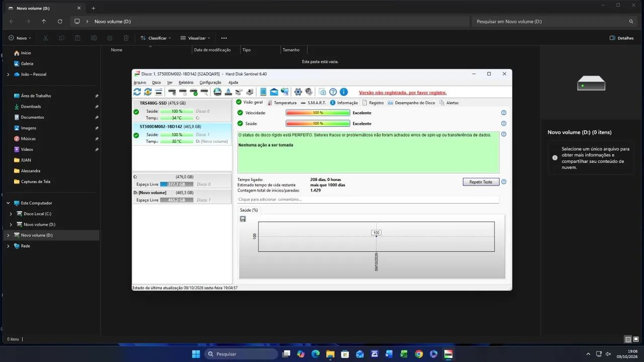Screen dimensions: 644x362
Task: Open the Relatório menu
Action: pyautogui.click(x=186, y=82)
